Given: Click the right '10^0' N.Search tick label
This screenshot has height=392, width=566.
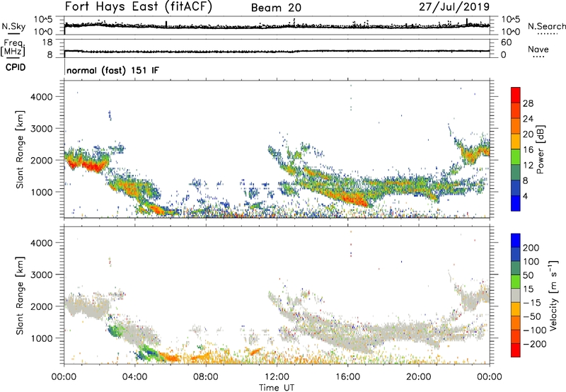Looking at the screenshot, I should [x=510, y=32].
